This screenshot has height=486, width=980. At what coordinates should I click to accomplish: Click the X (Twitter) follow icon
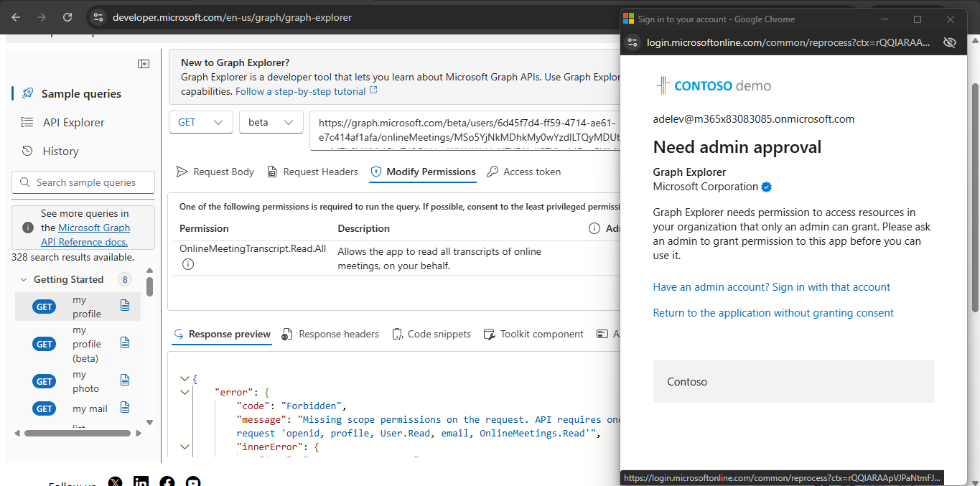click(115, 482)
